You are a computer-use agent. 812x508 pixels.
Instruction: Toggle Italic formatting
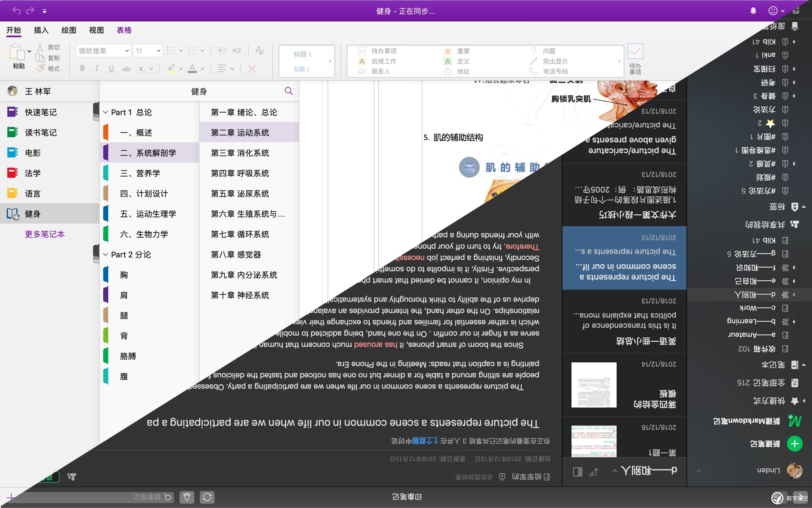tap(97, 69)
